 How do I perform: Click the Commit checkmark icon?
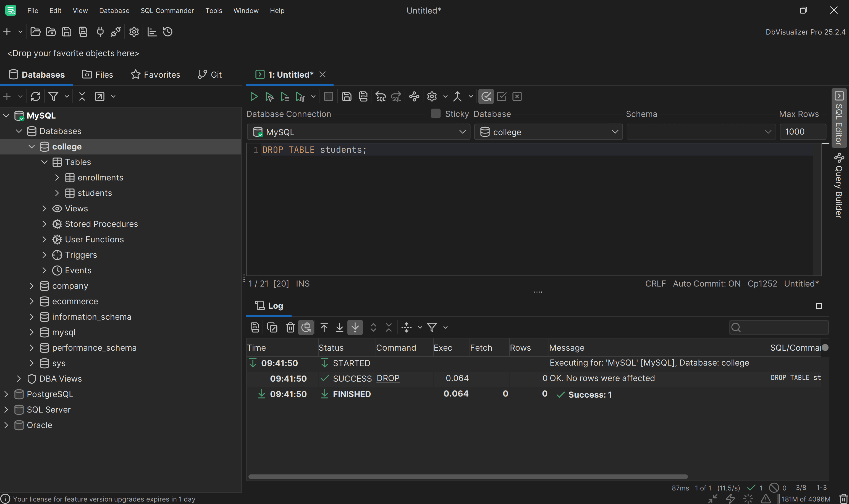pyautogui.click(x=502, y=96)
